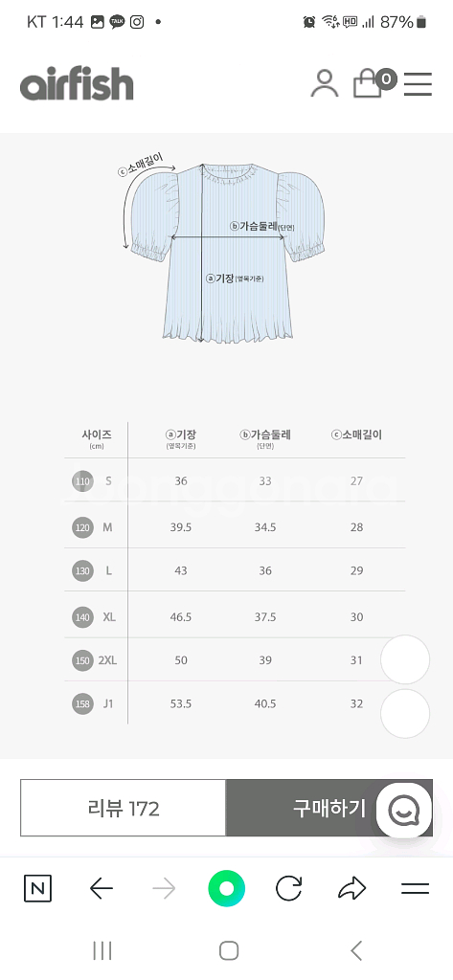453x980 pixels.
Task: Reload the page with refresh icon
Action: (289, 888)
